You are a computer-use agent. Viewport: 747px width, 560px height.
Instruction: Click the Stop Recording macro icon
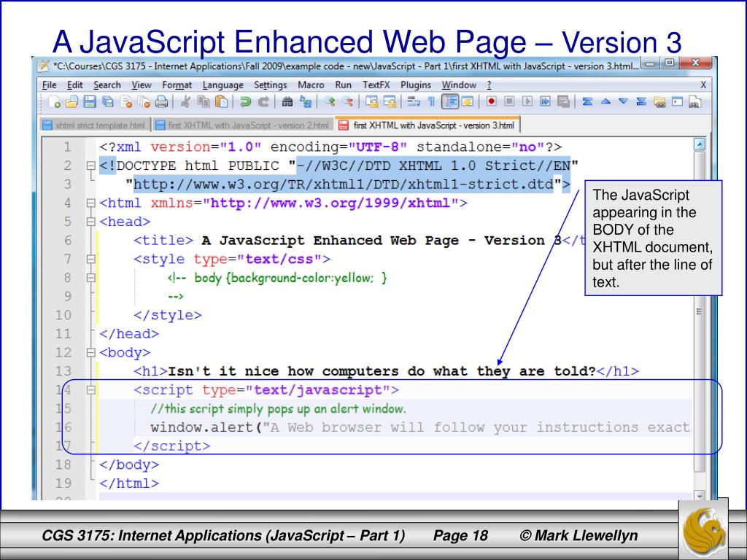509,101
